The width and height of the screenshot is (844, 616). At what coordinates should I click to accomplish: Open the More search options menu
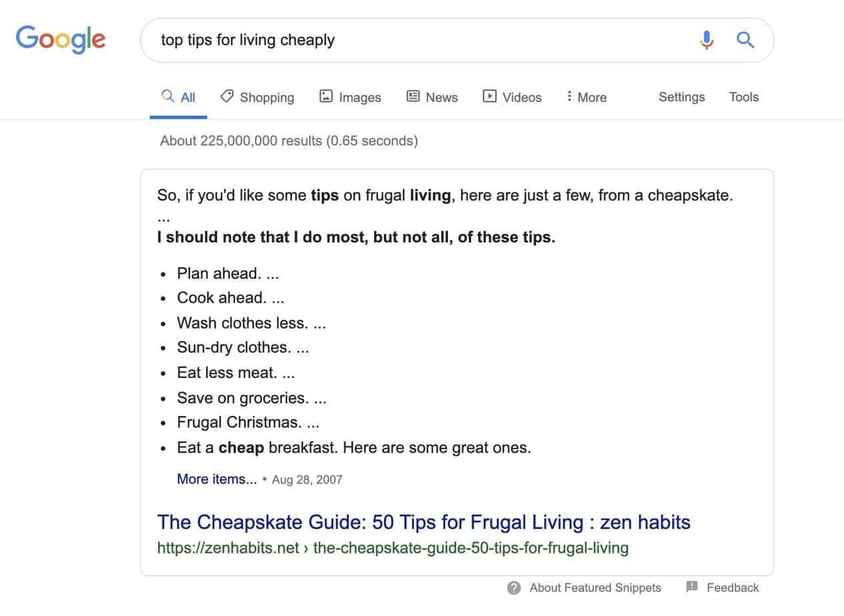point(586,97)
